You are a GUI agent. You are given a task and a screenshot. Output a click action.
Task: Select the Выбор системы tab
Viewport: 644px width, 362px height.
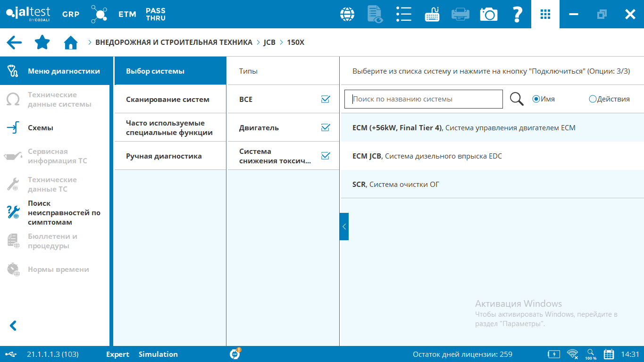[170, 71]
